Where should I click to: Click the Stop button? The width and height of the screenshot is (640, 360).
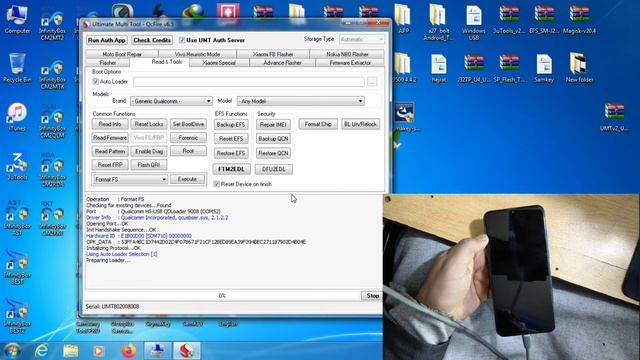coord(372,296)
